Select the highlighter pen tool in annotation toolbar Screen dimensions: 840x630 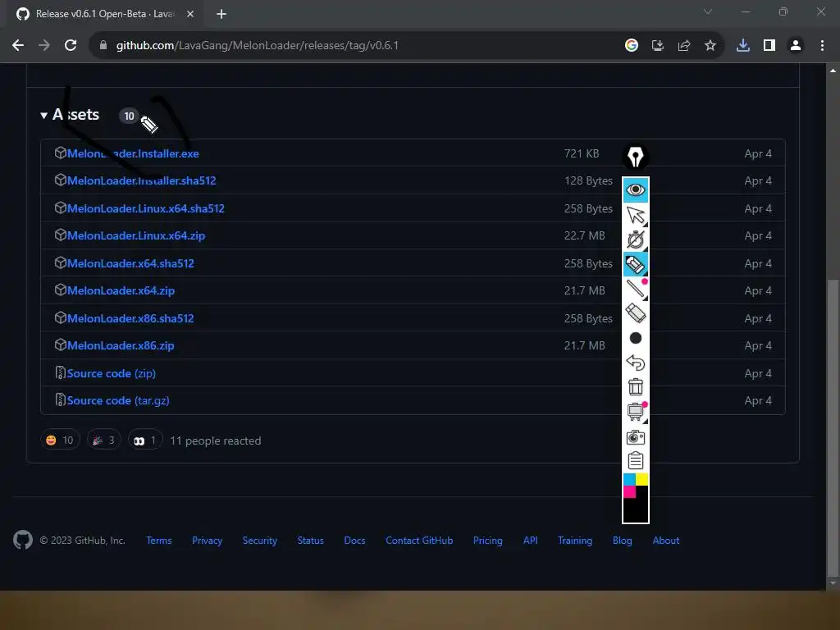pos(636,265)
